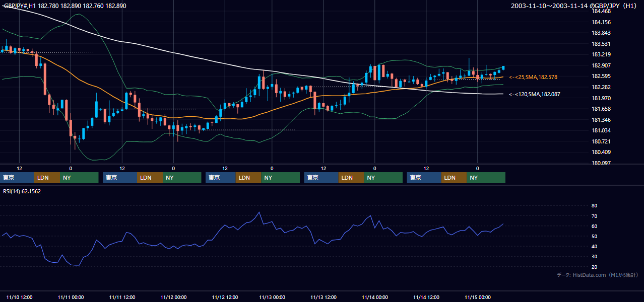This screenshot has width=644, height=302.
Task: Click the leftmost LDN session block
Action: 47,178
